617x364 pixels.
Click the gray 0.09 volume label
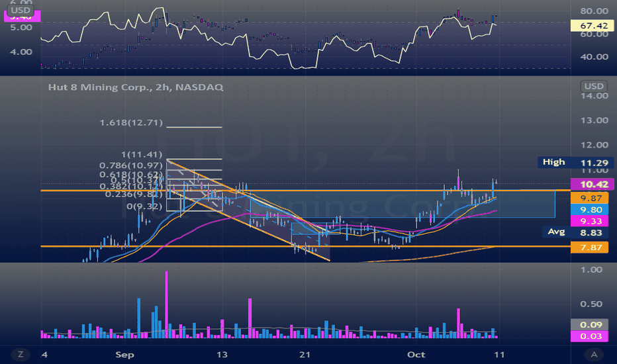tap(589, 325)
